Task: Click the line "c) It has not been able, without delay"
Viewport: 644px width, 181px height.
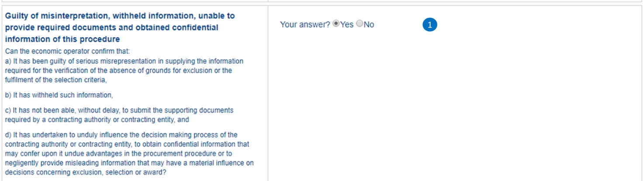Action: pos(119,110)
